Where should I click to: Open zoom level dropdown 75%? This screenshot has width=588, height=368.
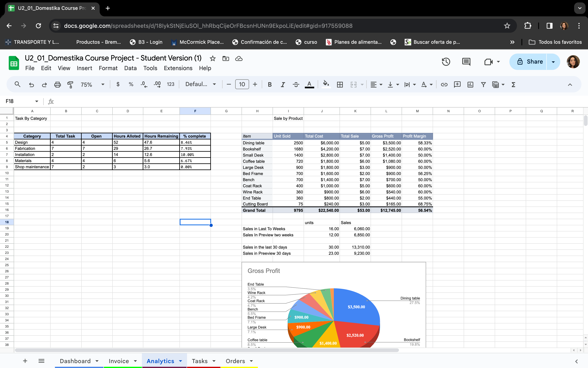point(92,84)
